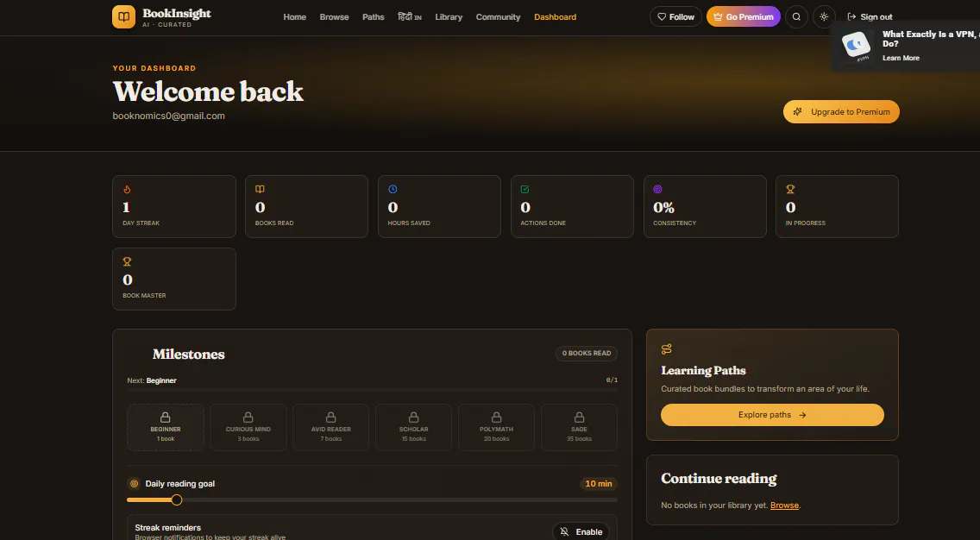Switch to the Hindi language nav item
Image resolution: width=980 pixels, height=540 pixels.
pyautogui.click(x=410, y=17)
